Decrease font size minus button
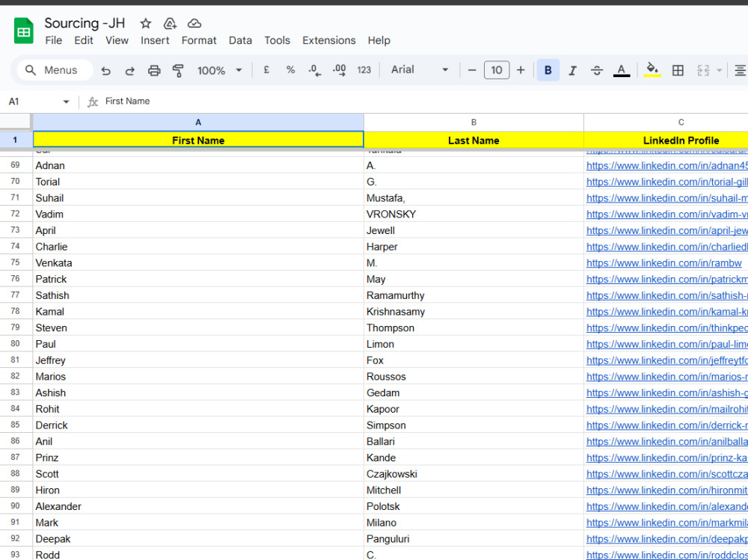Screen dimensions: 748x560 [472, 70]
